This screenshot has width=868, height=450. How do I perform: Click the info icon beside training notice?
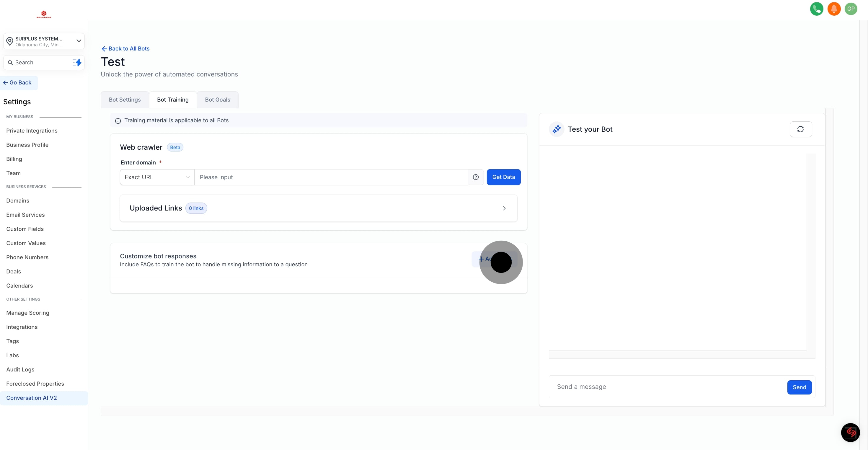point(118,121)
